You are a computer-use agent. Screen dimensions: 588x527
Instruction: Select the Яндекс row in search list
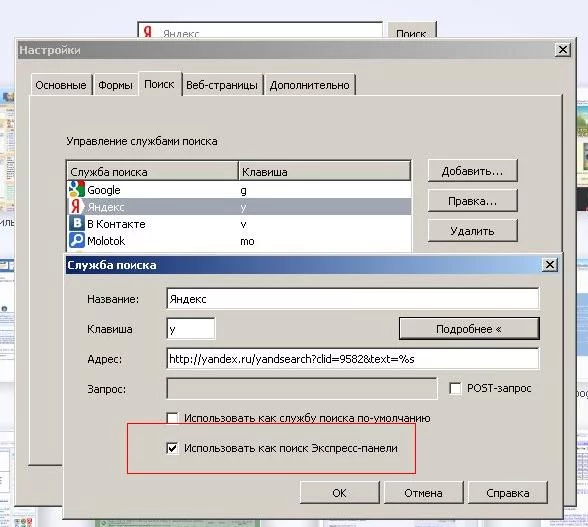pyautogui.click(x=239, y=207)
